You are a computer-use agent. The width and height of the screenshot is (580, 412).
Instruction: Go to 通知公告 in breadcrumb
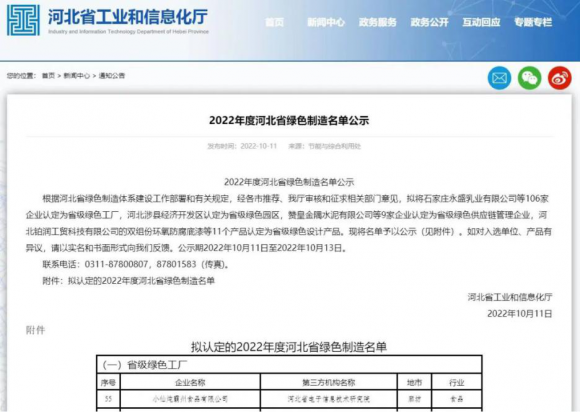click(112, 76)
